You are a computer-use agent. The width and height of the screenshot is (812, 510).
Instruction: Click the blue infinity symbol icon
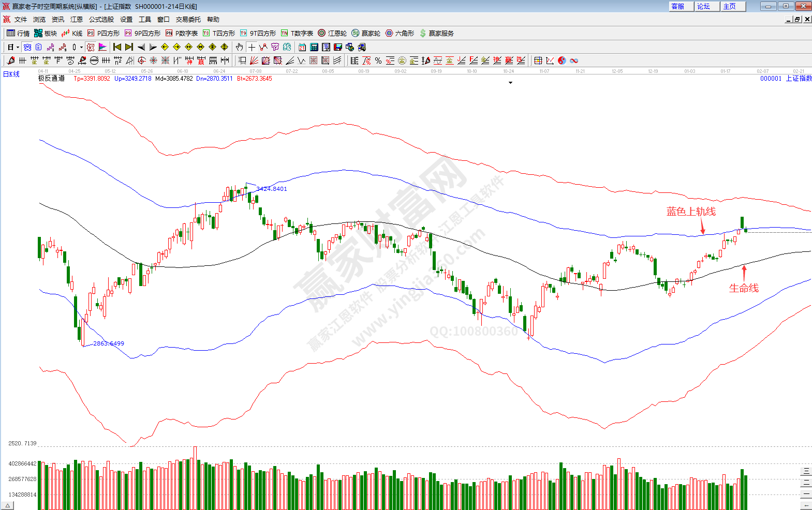[x=574, y=61]
